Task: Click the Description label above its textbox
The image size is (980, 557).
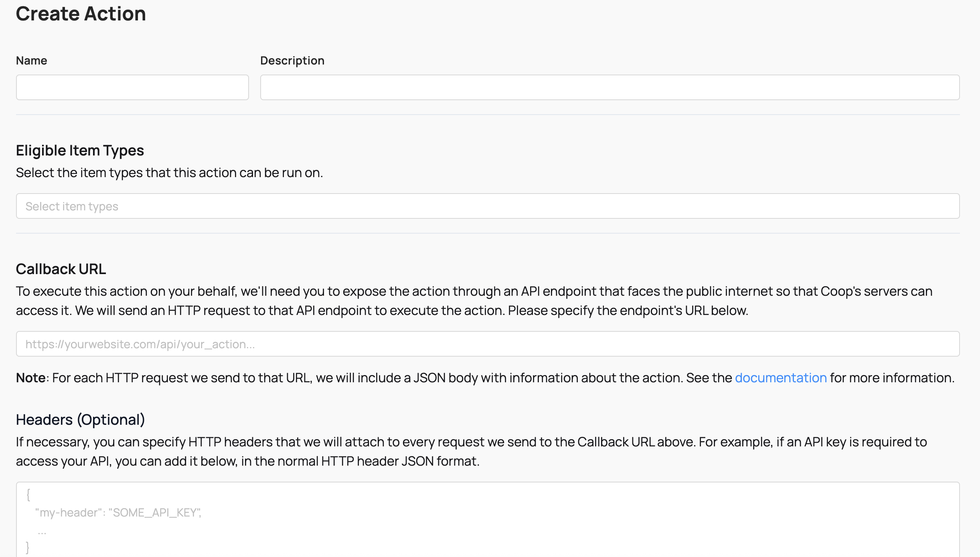Action: pos(292,60)
